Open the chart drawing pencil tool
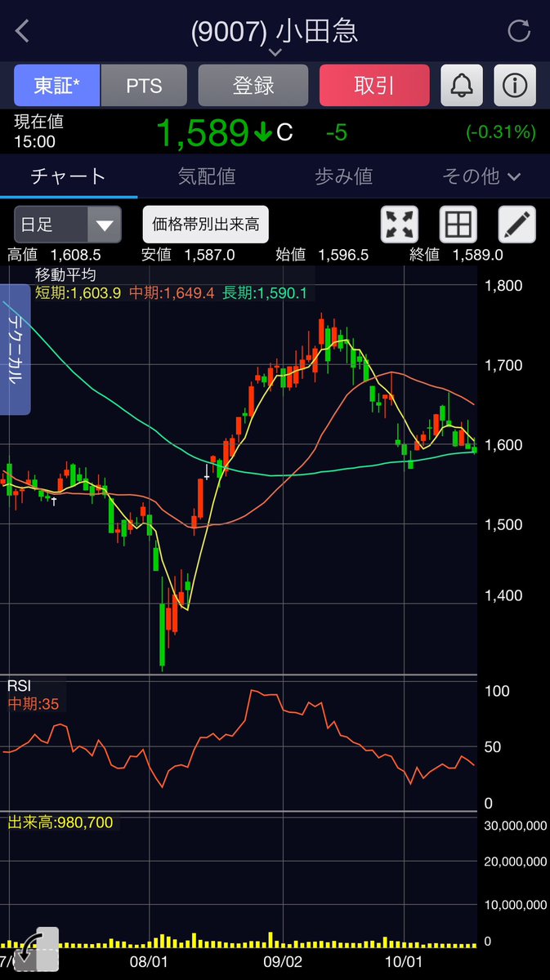Screen dimensions: 550x980 (x=516, y=224)
